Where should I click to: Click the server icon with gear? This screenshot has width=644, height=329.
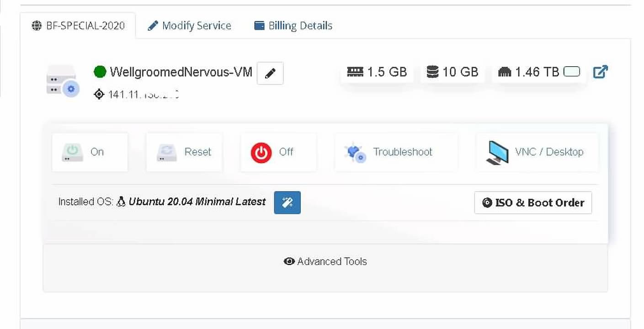point(63,80)
